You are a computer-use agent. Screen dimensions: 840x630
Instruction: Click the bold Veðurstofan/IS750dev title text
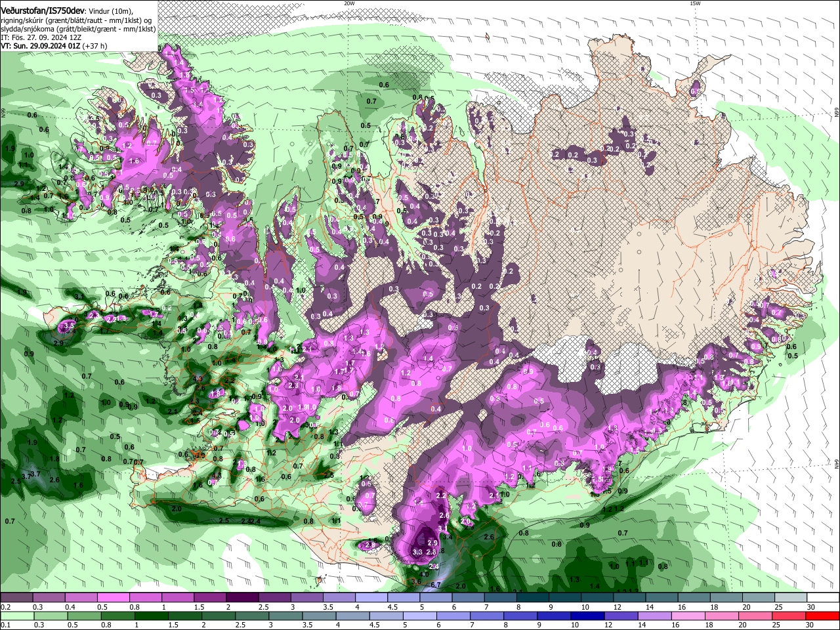point(43,11)
